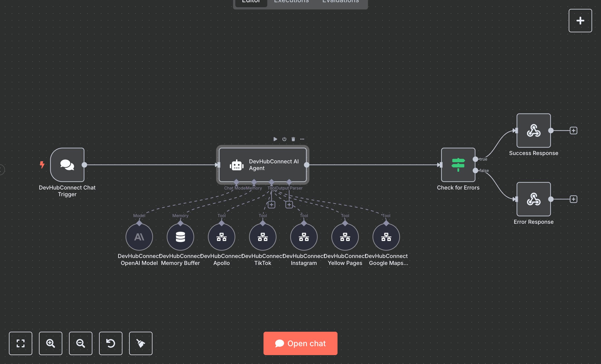Add node after Success Response output
Image resolution: width=601 pixels, height=364 pixels.
point(573,131)
